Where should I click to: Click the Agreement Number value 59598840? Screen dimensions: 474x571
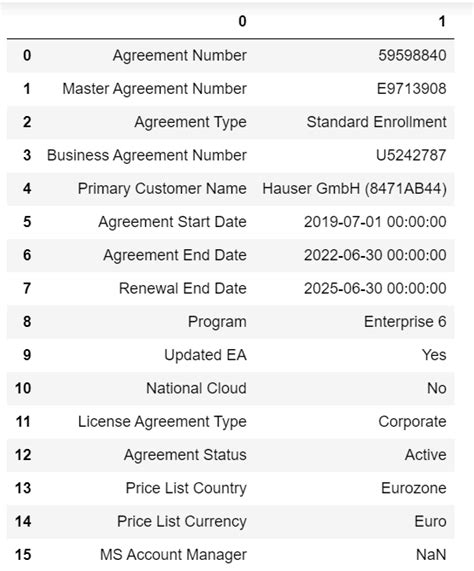click(412, 56)
